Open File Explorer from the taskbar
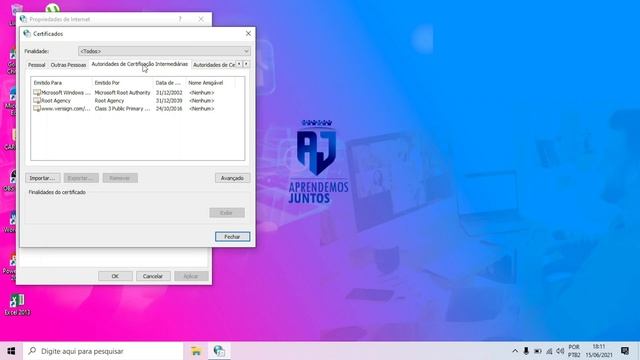 coord(196,351)
